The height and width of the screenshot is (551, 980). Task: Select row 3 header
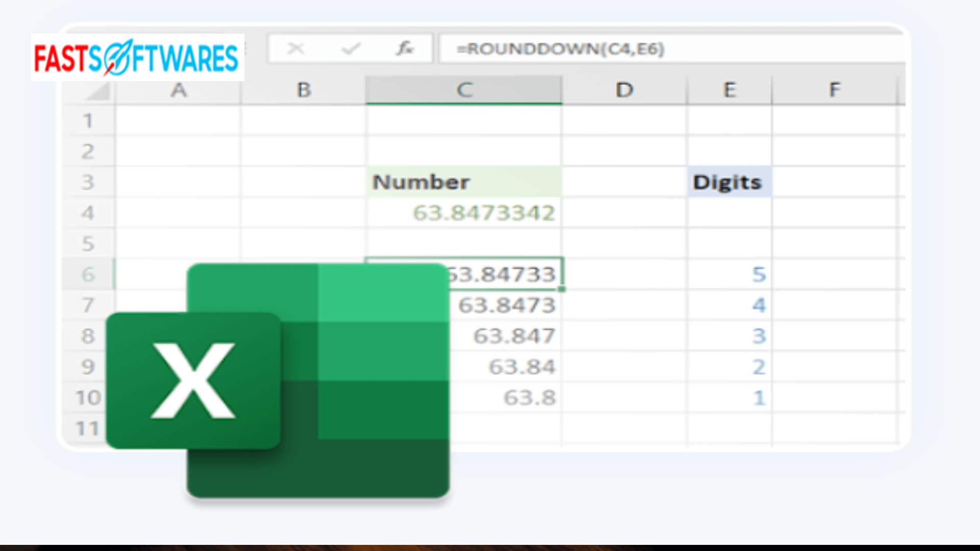click(x=88, y=182)
